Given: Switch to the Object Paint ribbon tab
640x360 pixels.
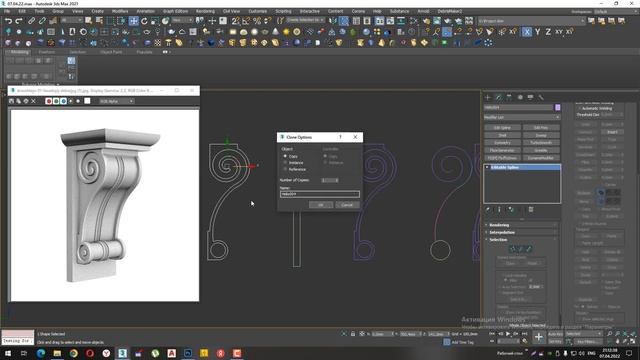Looking at the screenshot, I should (111, 52).
